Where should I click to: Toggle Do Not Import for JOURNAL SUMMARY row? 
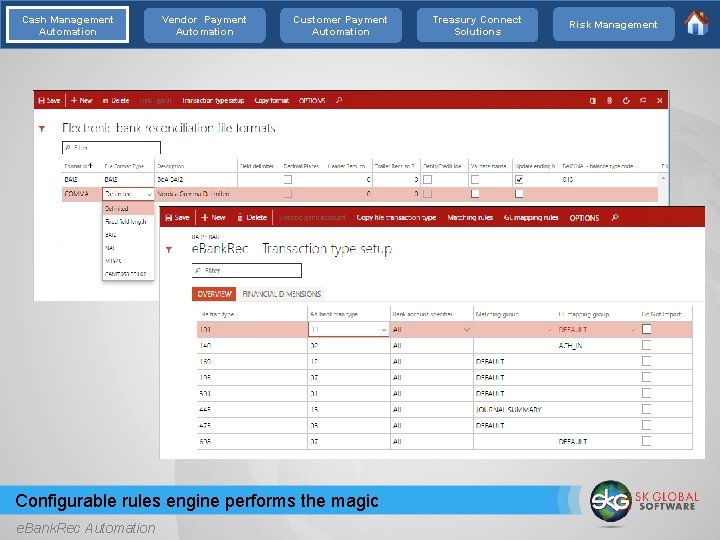pos(647,409)
